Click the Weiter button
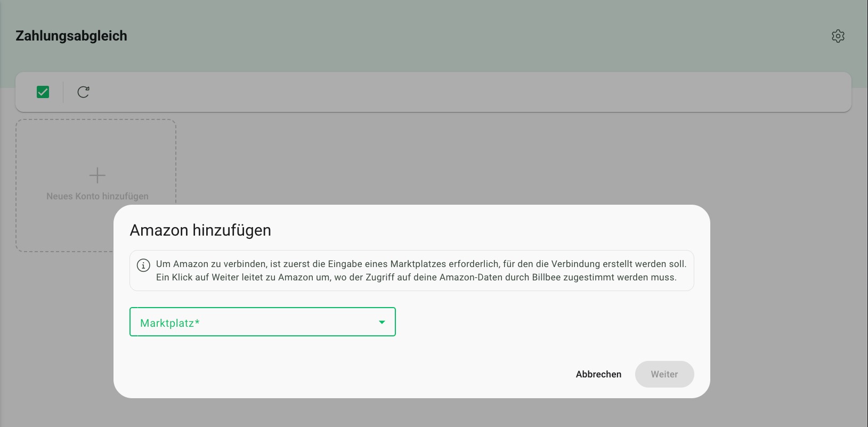The height and width of the screenshot is (427, 868). [664, 374]
